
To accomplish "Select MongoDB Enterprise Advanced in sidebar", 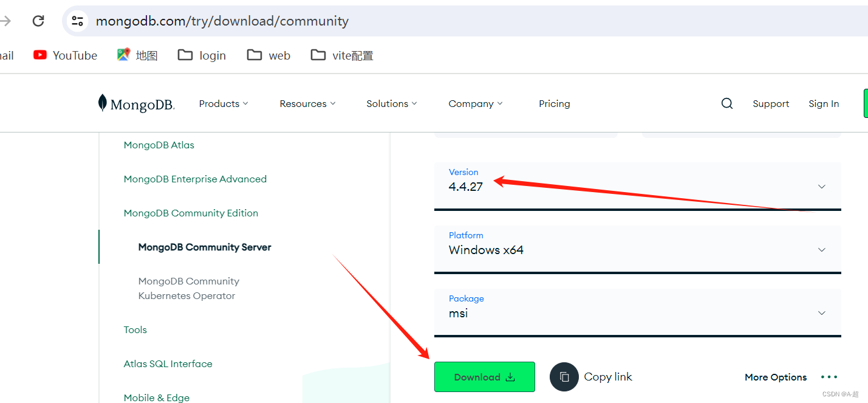I will click(x=195, y=179).
